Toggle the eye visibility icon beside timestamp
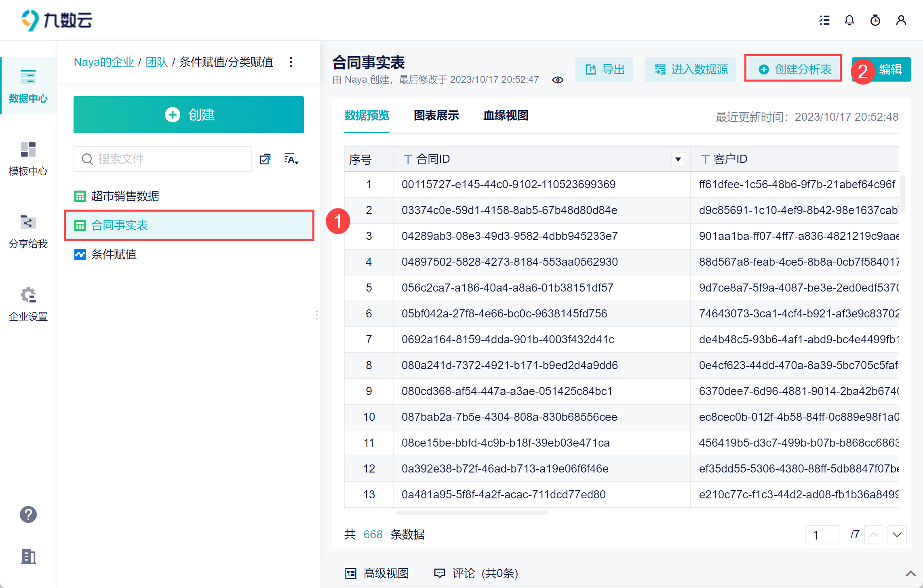Image resolution: width=923 pixels, height=588 pixels. pyautogui.click(x=557, y=80)
